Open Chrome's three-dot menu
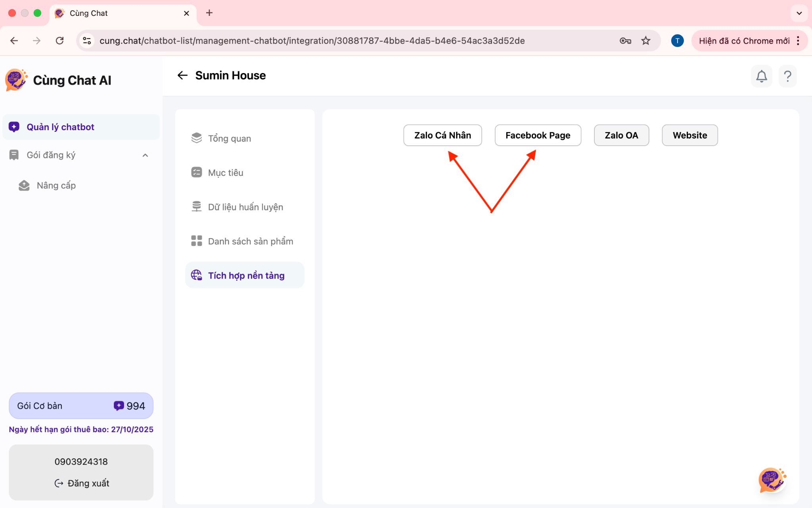The image size is (812, 508). (798, 41)
